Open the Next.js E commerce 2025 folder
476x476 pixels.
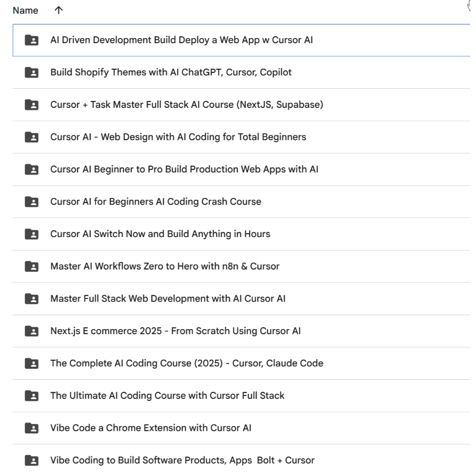pos(176,331)
